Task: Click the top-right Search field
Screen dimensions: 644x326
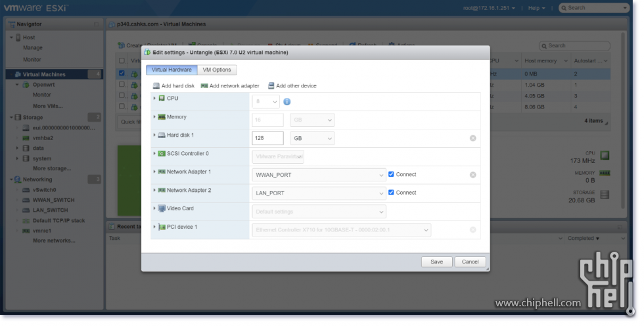Action: click(x=594, y=8)
